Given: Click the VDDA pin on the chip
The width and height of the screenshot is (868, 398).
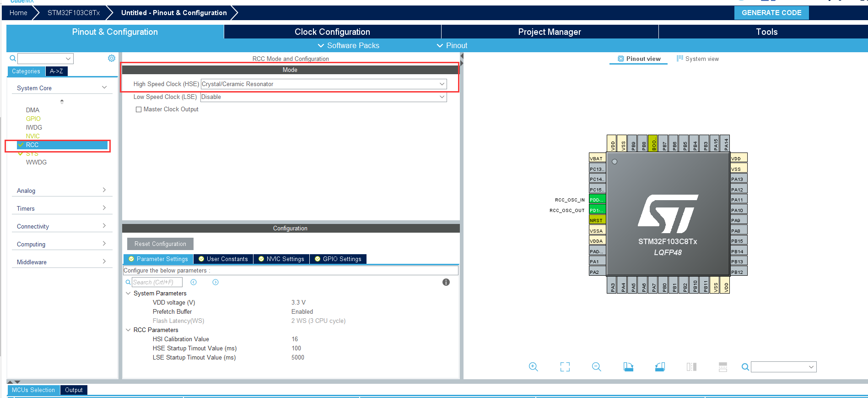Looking at the screenshot, I should pos(597,241).
